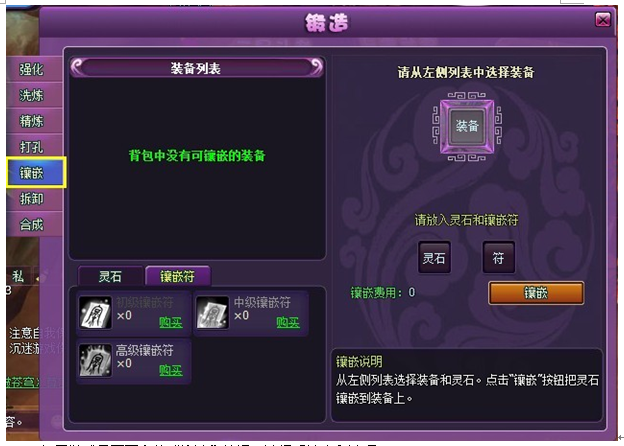Click the 高级镶嵌符 talisman icon
Screen dimensions: 624x446
click(95, 360)
